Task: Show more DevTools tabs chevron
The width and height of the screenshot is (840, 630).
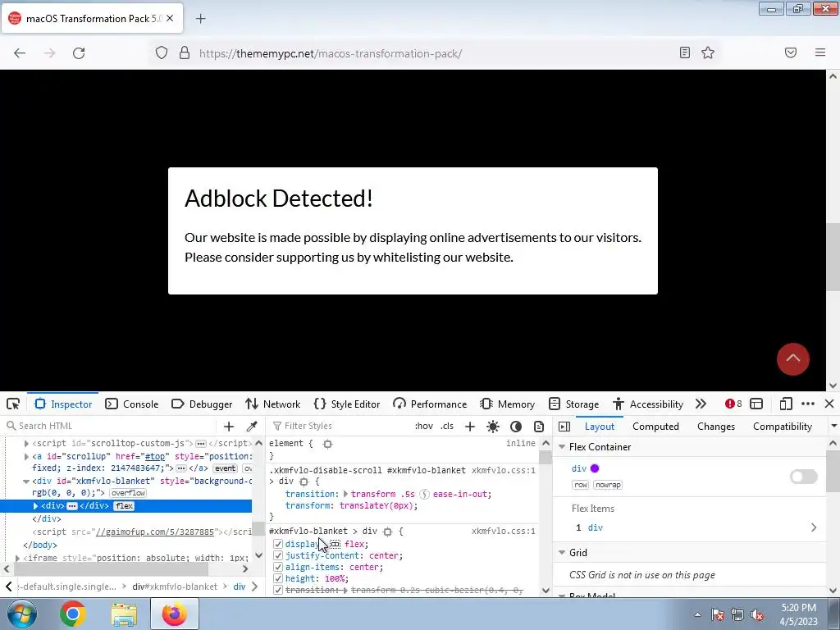Action: coord(701,404)
